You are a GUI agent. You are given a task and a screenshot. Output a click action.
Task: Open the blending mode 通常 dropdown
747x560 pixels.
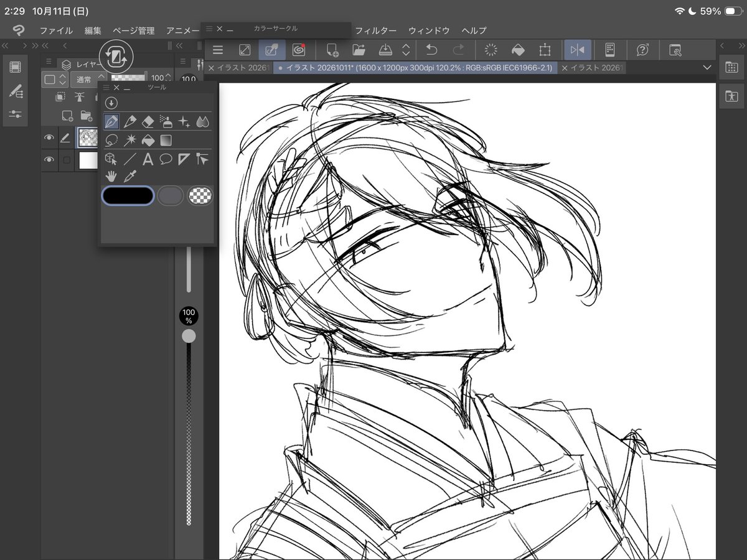pos(88,79)
